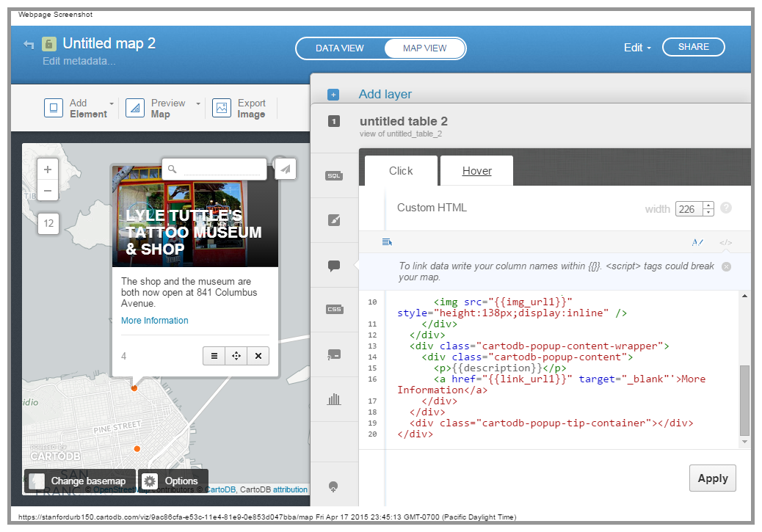Click the add feature icon at sidebar bottom
The image size is (762, 532).
[x=333, y=487]
